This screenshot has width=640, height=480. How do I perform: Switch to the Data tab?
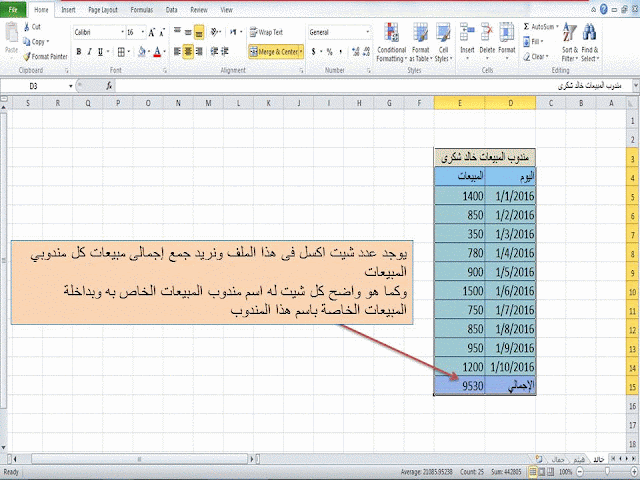171,10
